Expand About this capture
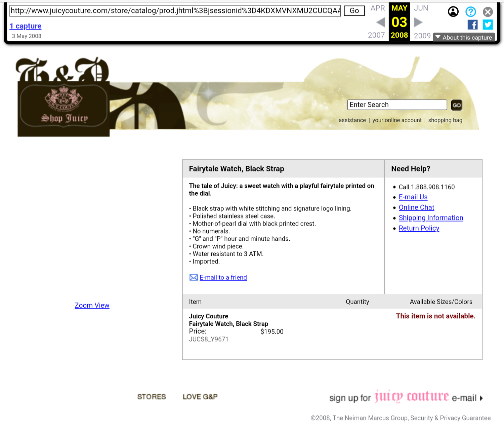Viewport: 504px width, 437px height. click(x=464, y=37)
